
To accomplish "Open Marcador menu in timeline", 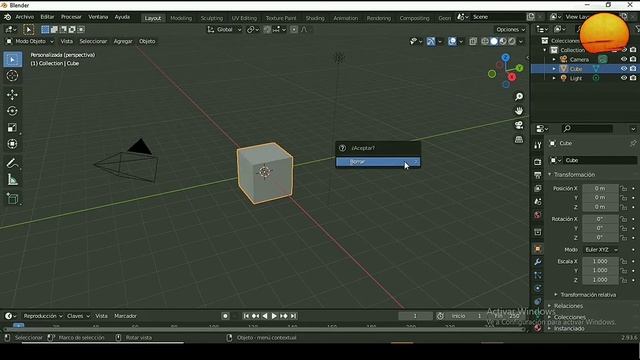I will click(x=125, y=316).
